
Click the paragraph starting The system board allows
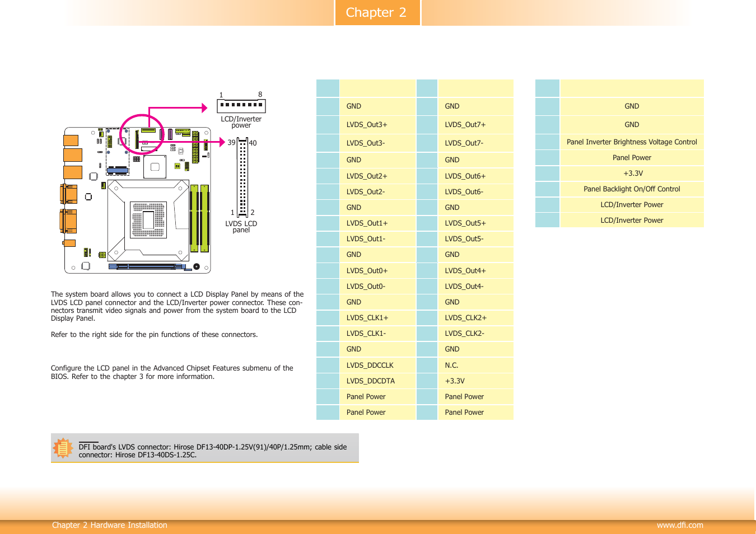tap(178, 306)
